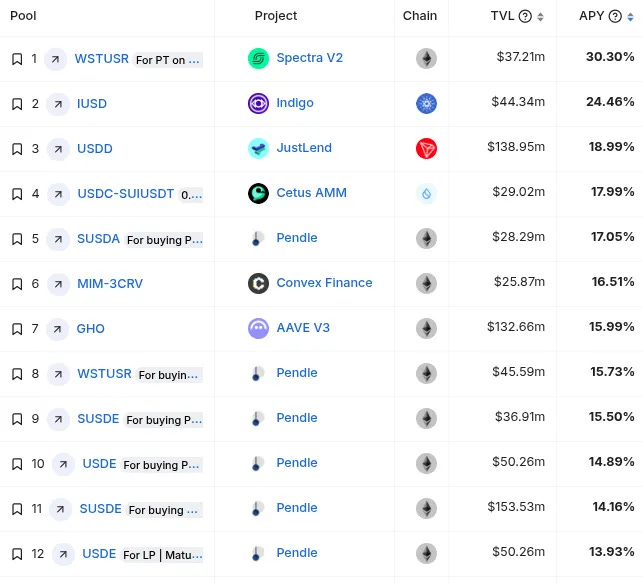Open the IUSD pool link

[x=92, y=104]
